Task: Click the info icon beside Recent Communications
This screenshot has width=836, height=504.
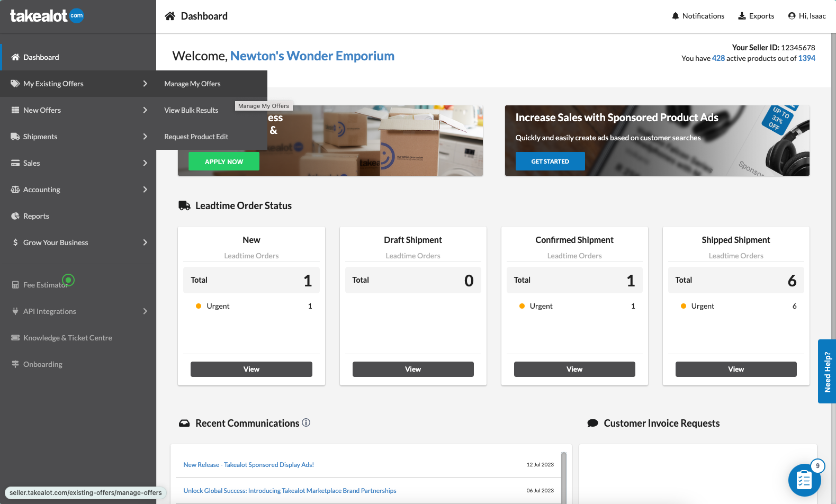Action: (306, 422)
